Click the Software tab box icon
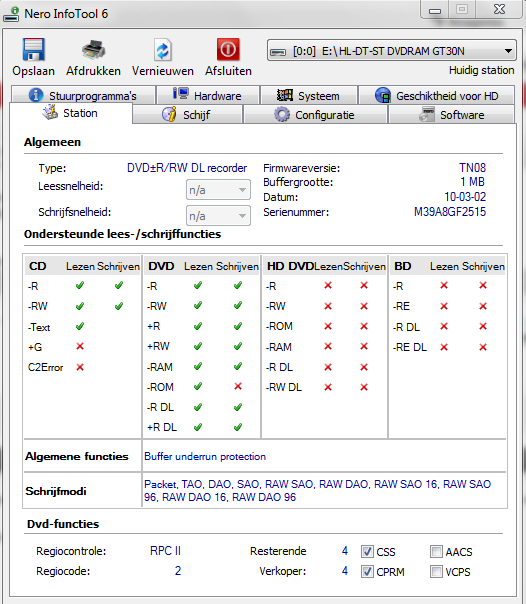The height and width of the screenshot is (604, 526). pyautogui.click(x=427, y=114)
